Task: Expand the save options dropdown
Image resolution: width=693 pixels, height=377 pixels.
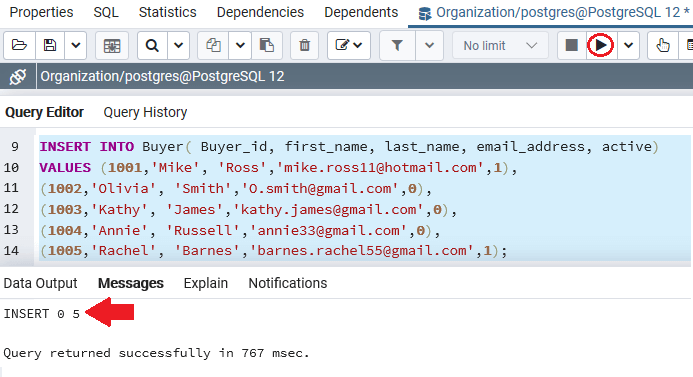Action: [x=76, y=45]
